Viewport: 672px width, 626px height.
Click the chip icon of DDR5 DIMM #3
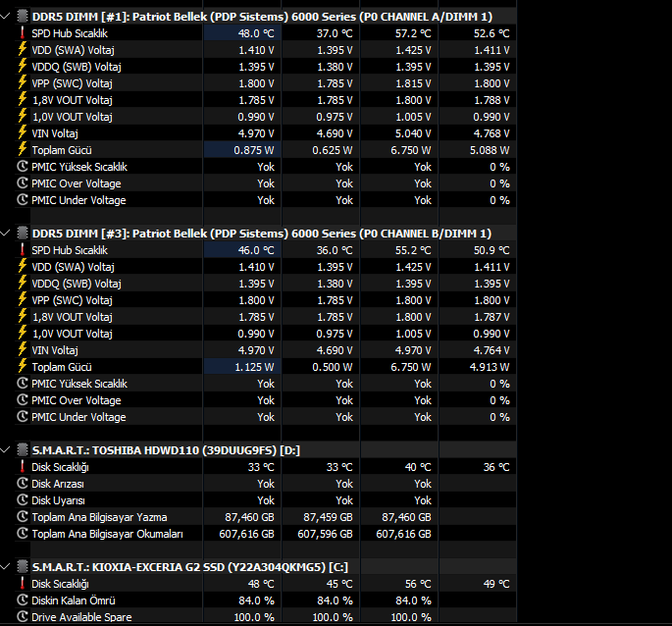click(23, 234)
